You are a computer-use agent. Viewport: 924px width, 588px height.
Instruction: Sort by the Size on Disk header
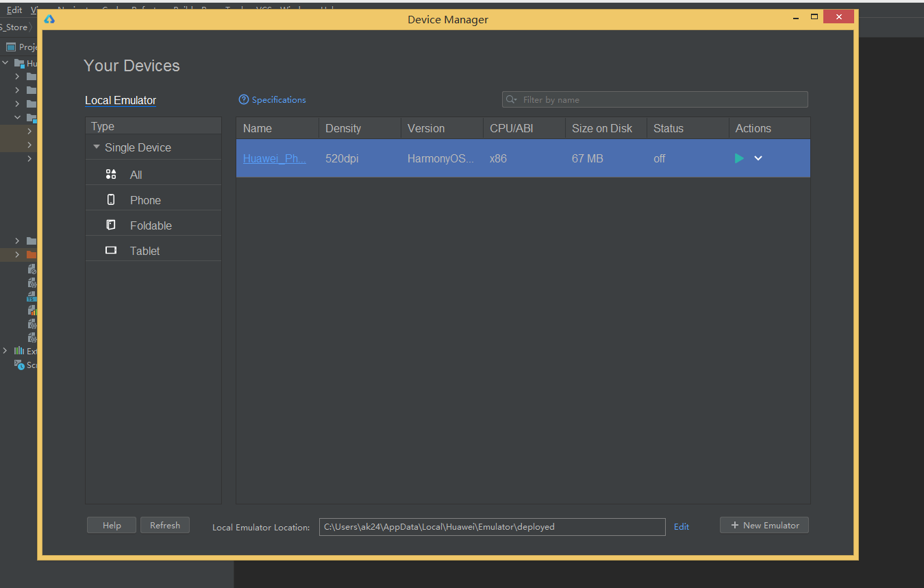[606, 128]
